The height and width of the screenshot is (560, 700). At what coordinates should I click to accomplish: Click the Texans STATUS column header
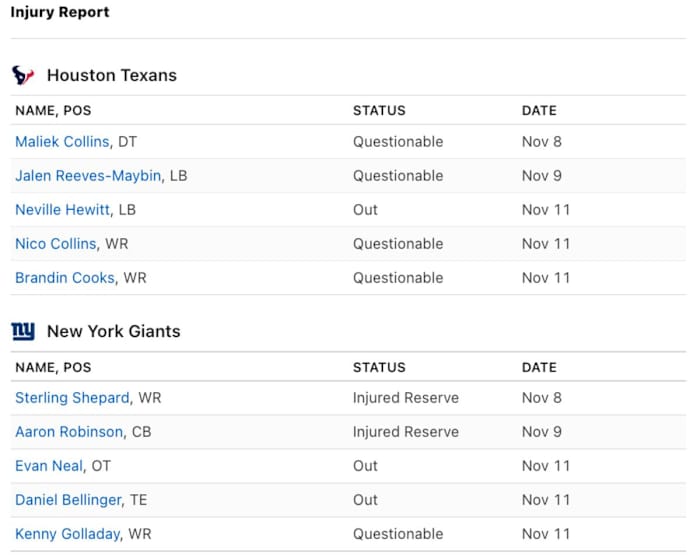click(x=379, y=110)
